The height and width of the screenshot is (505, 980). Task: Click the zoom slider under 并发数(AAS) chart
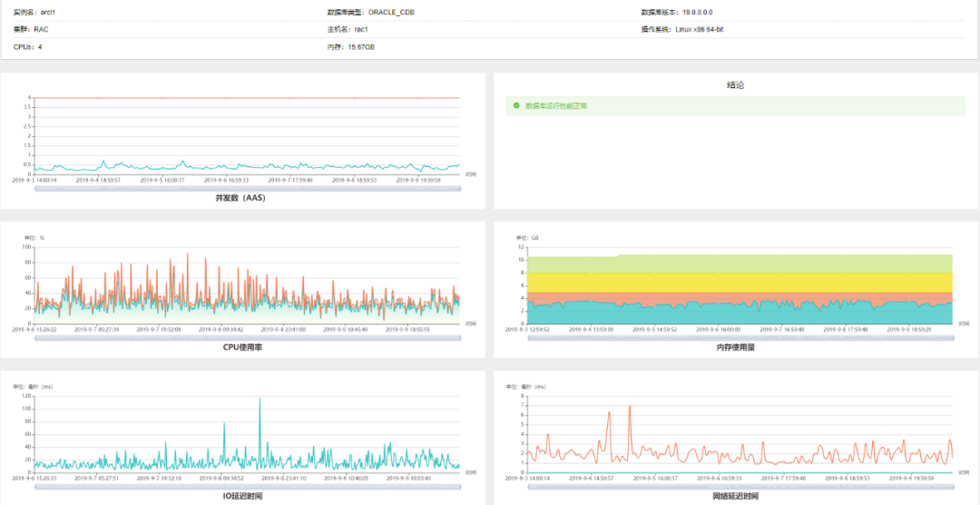coord(248,188)
